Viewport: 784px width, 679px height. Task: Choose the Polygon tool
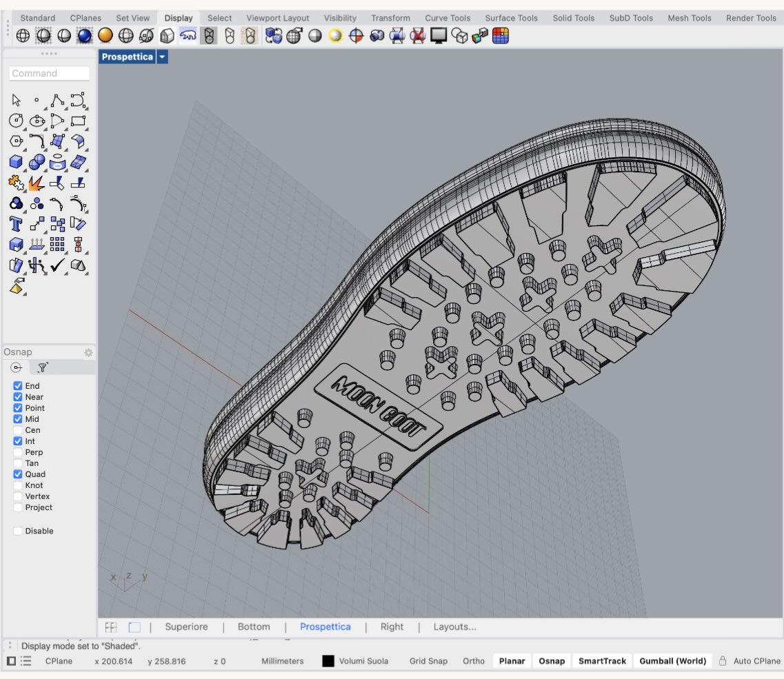click(16, 141)
